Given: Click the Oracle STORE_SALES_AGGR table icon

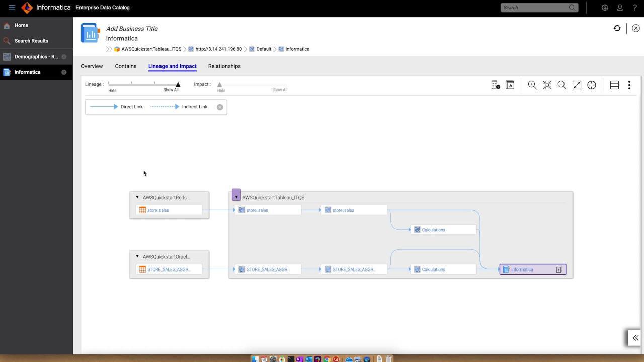Looking at the screenshot, I should click(142, 269).
